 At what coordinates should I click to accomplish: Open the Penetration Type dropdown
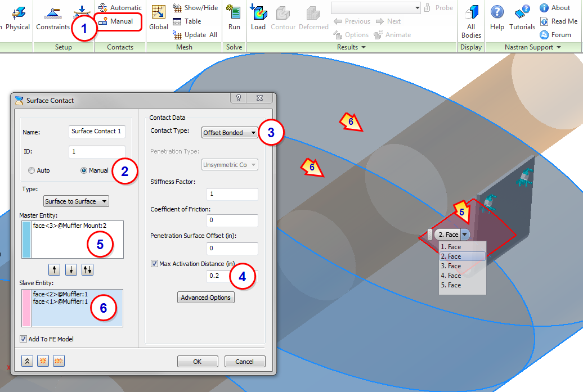[x=230, y=165]
